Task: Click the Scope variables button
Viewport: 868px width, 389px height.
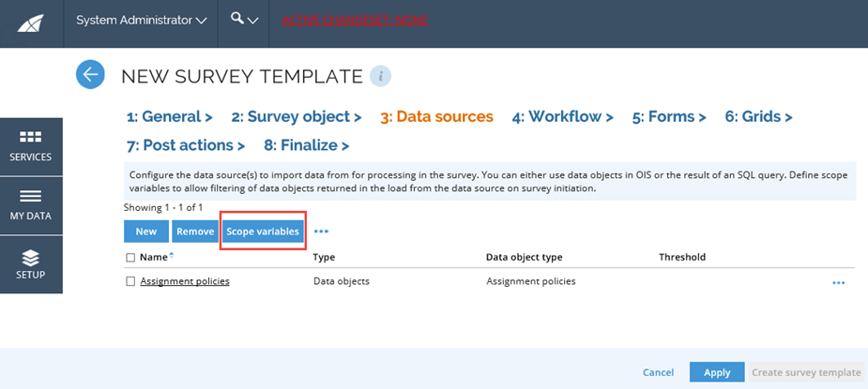Action: (263, 232)
